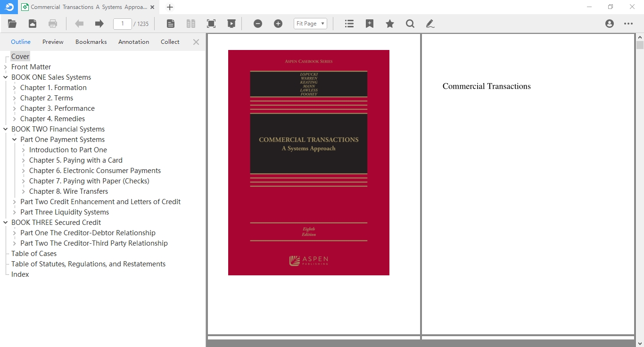Zoom in with the plus icon
The height and width of the screenshot is (347, 644).
click(x=278, y=24)
